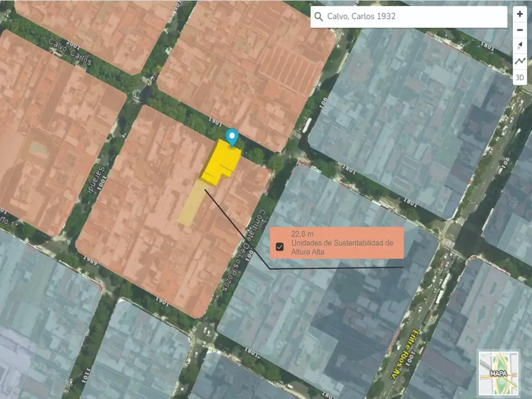
Task: Click the address search field
Action: click(x=409, y=17)
